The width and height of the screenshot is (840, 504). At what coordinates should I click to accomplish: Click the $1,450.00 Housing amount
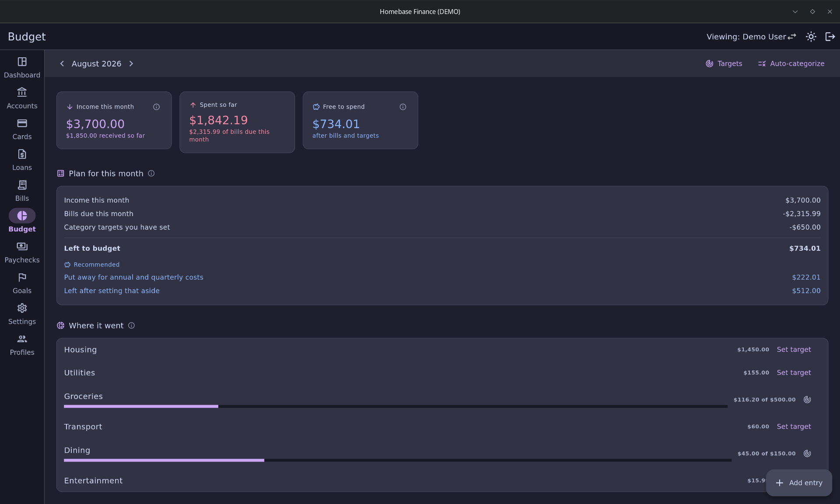pyautogui.click(x=753, y=350)
